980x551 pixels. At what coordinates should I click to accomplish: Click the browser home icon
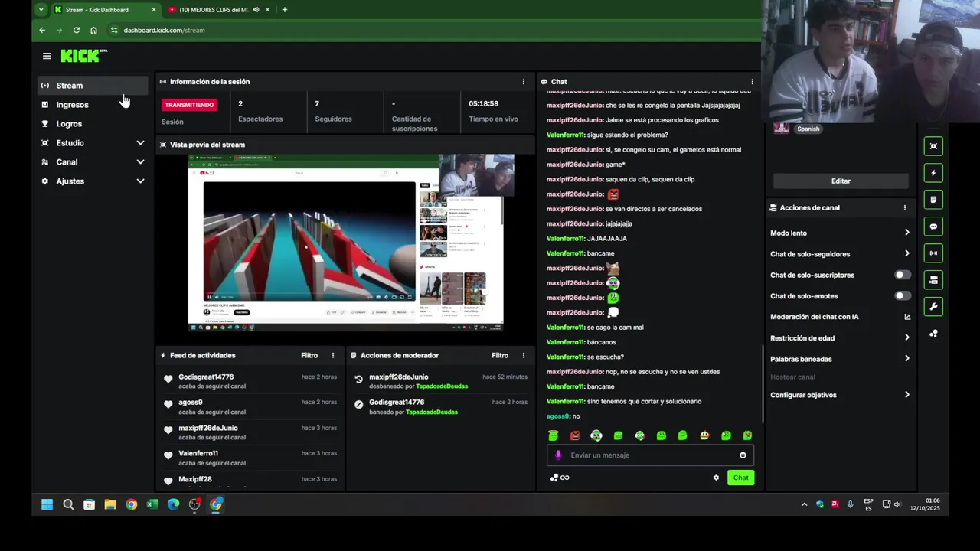coord(93,30)
